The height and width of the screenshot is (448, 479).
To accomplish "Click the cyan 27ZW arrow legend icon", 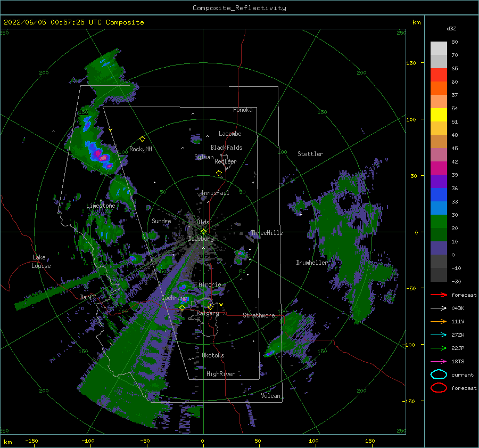I will (x=439, y=335).
